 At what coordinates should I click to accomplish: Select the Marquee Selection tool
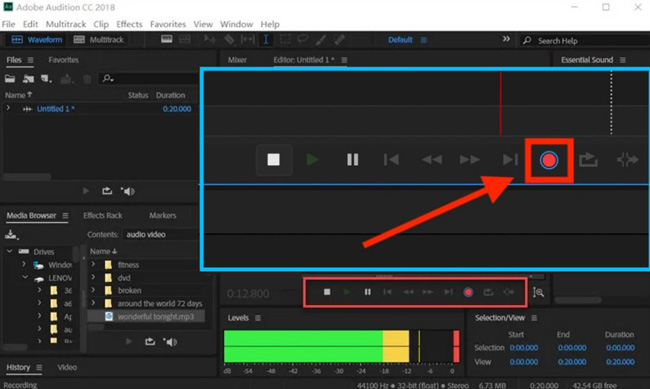pos(285,39)
